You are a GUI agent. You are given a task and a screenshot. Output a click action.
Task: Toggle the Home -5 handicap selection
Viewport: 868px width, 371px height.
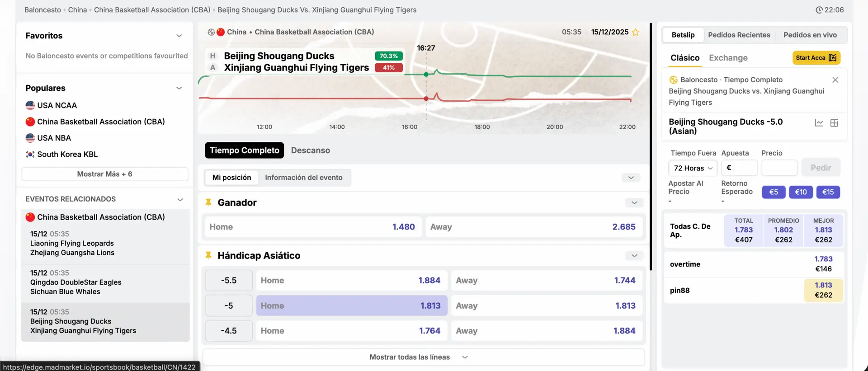(x=351, y=305)
